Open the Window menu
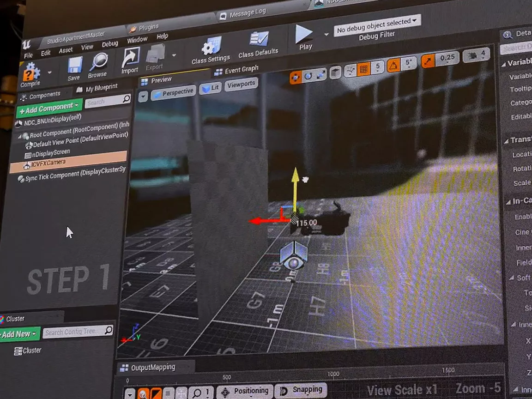Image resolution: width=532 pixels, height=399 pixels. pos(137,40)
